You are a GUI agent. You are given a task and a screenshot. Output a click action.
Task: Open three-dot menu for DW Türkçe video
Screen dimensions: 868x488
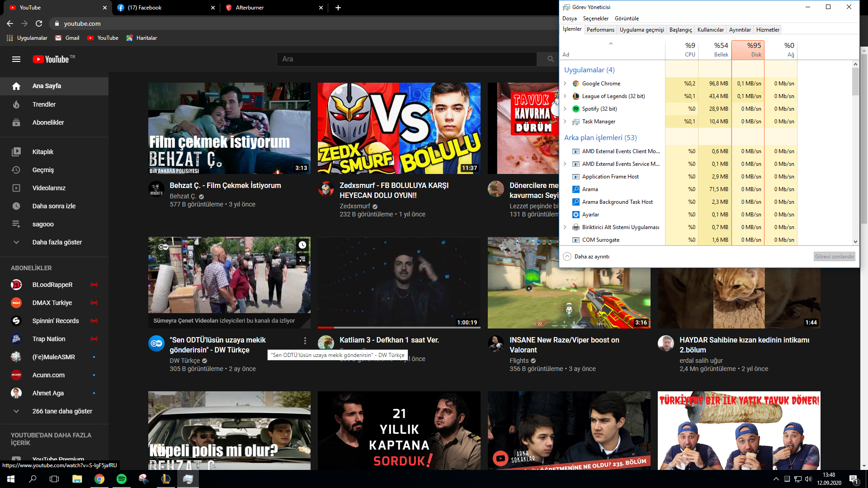coord(305,341)
